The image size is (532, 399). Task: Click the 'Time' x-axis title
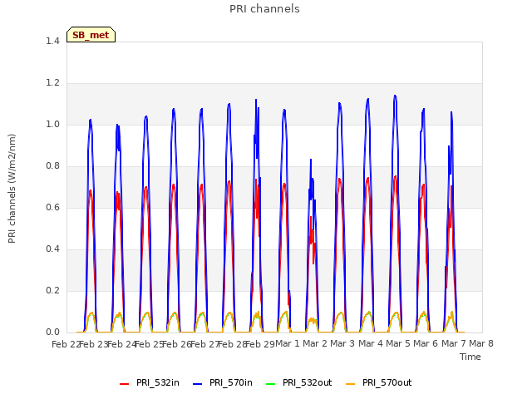pyautogui.click(x=470, y=357)
